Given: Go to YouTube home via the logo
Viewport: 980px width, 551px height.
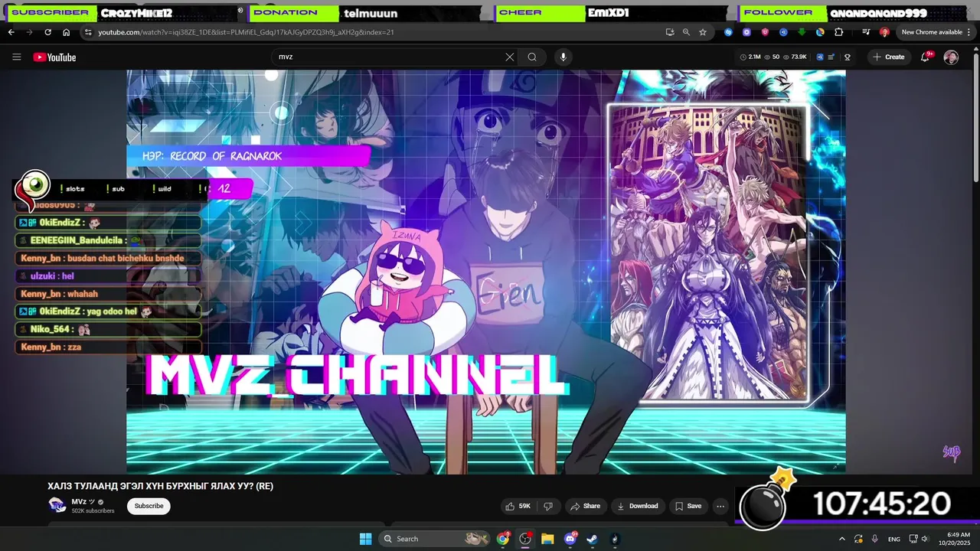Looking at the screenshot, I should pyautogui.click(x=54, y=57).
